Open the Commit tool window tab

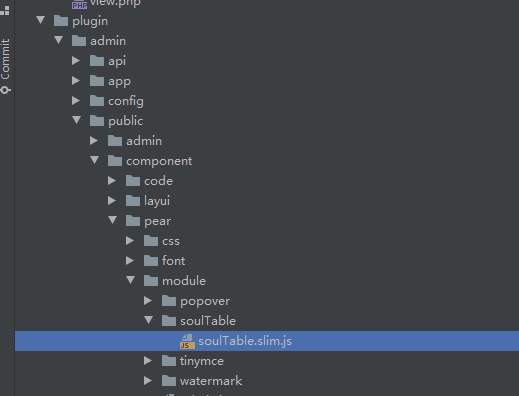tap(6, 66)
